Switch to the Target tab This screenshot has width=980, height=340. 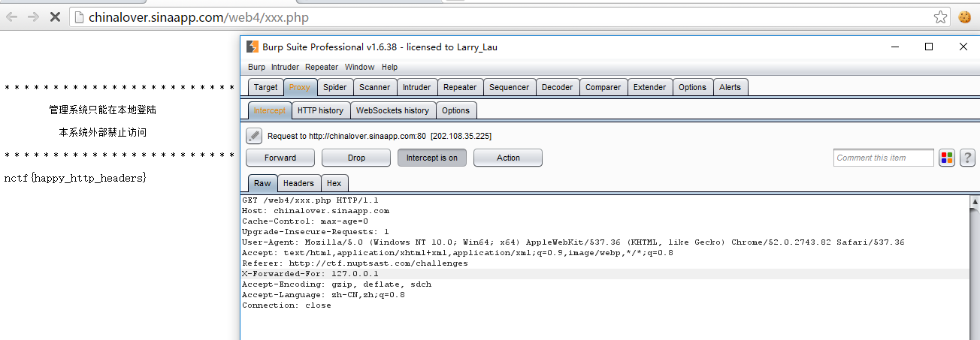point(265,87)
